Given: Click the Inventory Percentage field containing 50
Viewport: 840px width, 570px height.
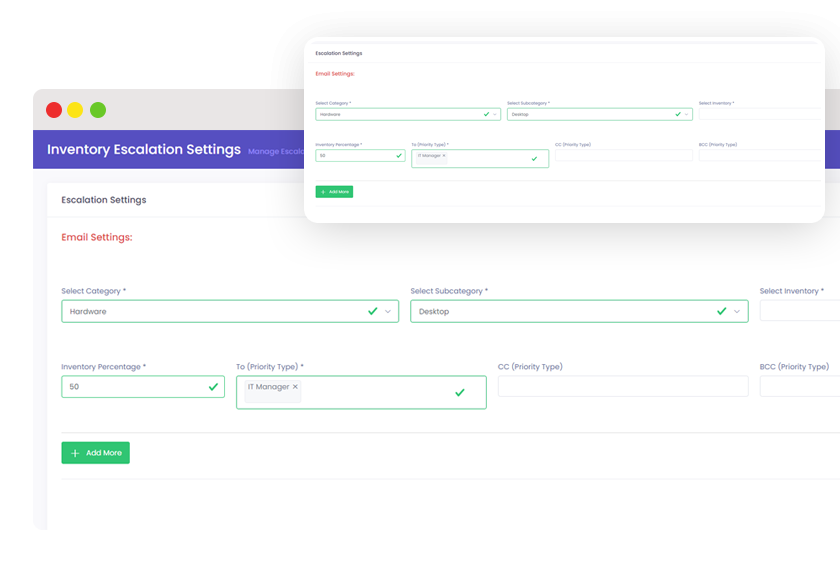Looking at the screenshot, I should 143,387.
